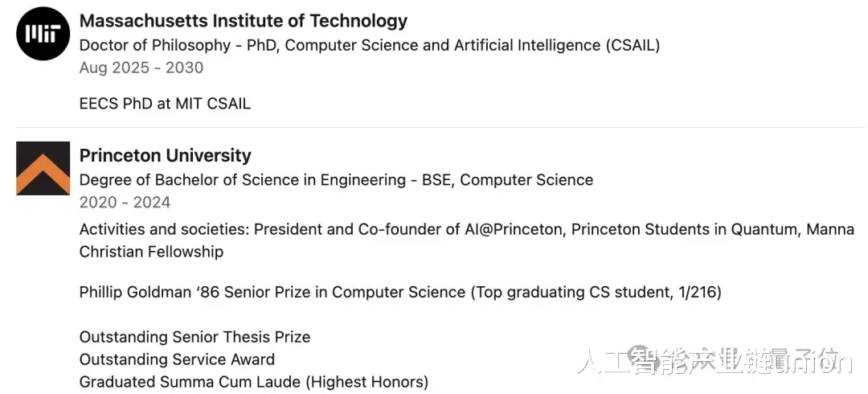Viewport: 868px width, 394px height.
Task: Click the Top graduating CS student note
Action: (x=595, y=292)
